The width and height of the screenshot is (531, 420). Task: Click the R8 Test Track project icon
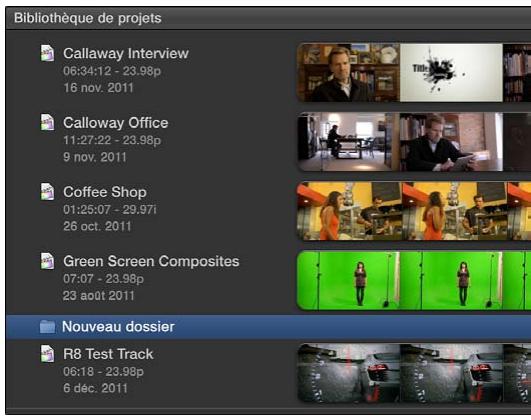[x=47, y=354]
